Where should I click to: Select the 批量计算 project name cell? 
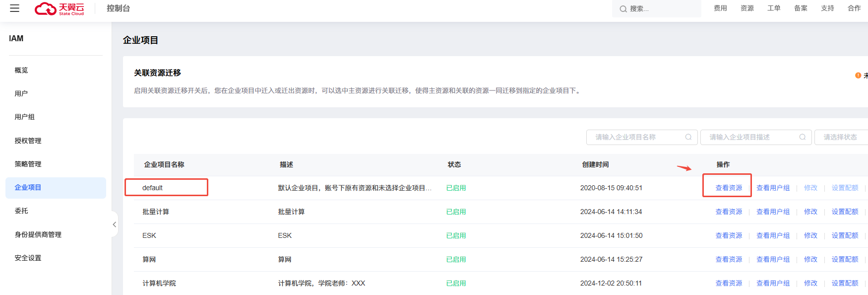[x=156, y=212]
